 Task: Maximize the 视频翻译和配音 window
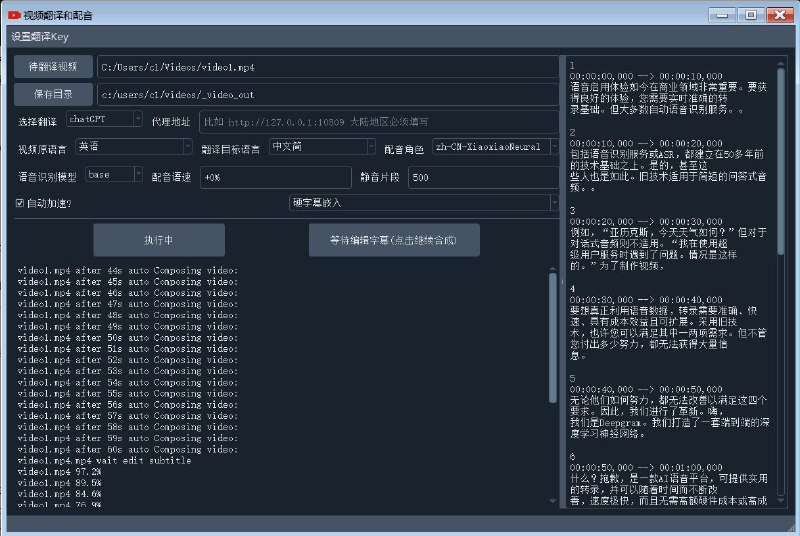(x=751, y=15)
